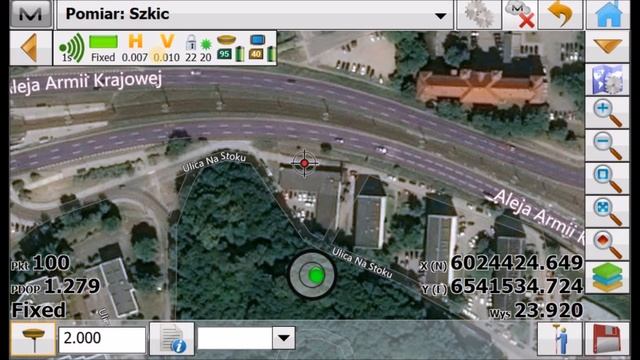Click the Wys 23.920 height value

point(536,311)
